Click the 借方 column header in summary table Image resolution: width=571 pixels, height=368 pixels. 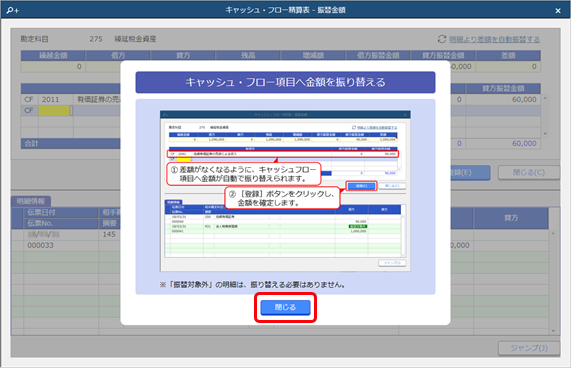coord(118,55)
